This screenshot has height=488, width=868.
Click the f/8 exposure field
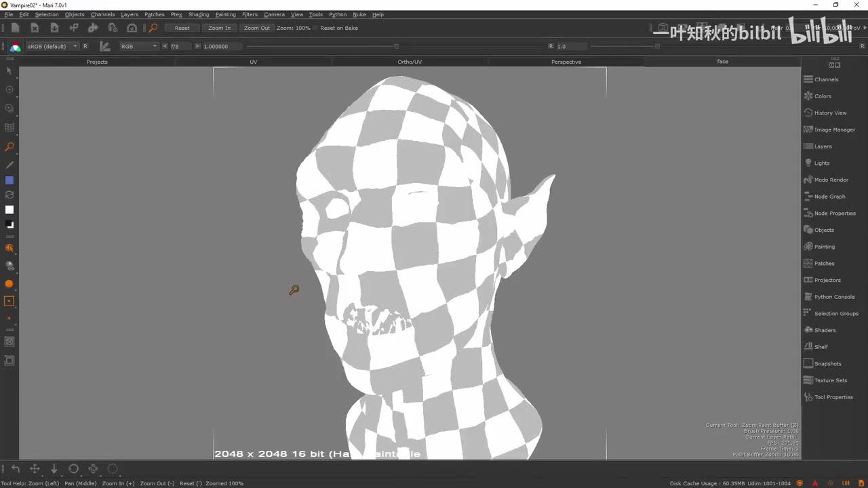click(180, 46)
